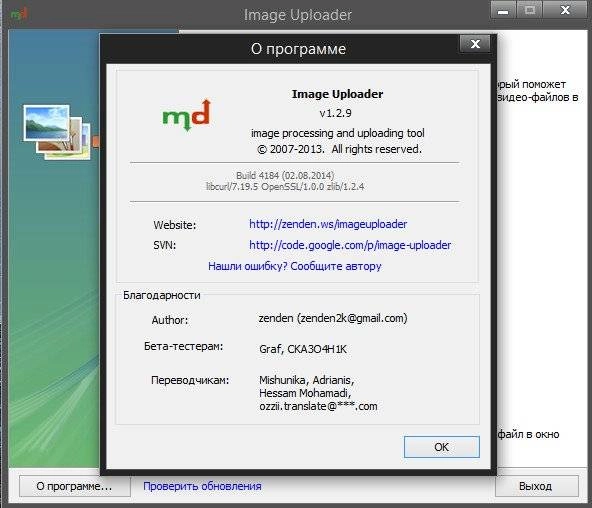Click the 'Image Uploader' window title text
Screen dimensions: 592x508
(298, 15)
